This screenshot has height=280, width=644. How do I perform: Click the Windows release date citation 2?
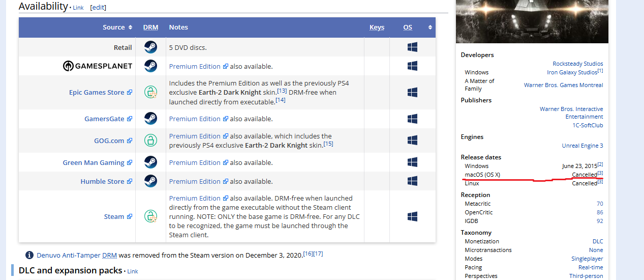(x=600, y=164)
